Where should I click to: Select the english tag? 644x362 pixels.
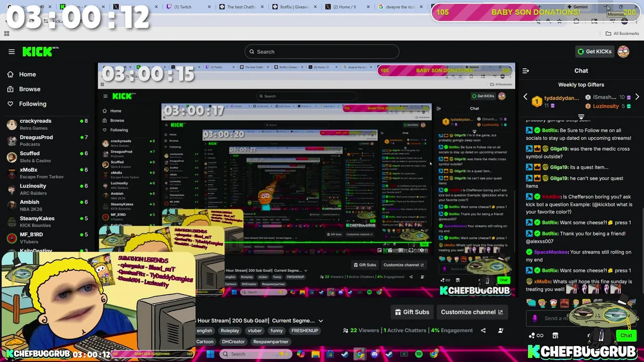[204, 331]
